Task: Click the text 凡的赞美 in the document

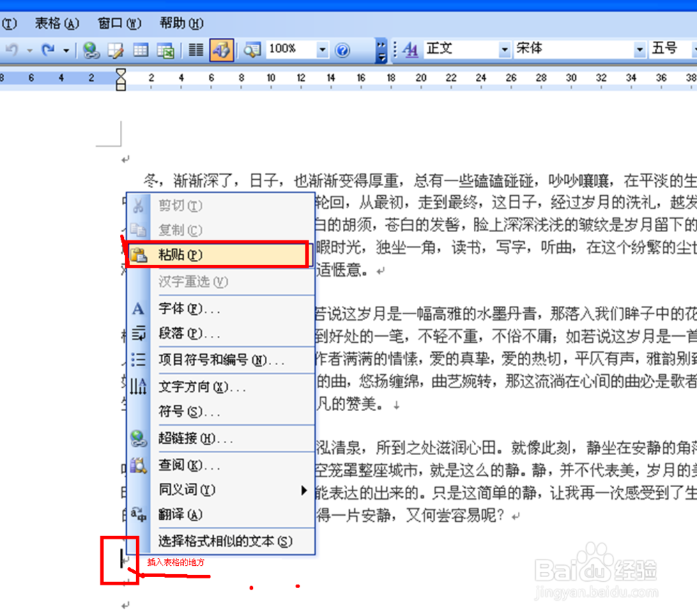Action: [348, 404]
